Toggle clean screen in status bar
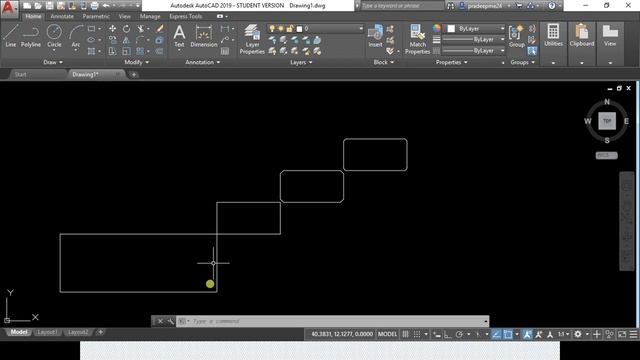Viewport: 640px width, 360px height. coord(622,334)
